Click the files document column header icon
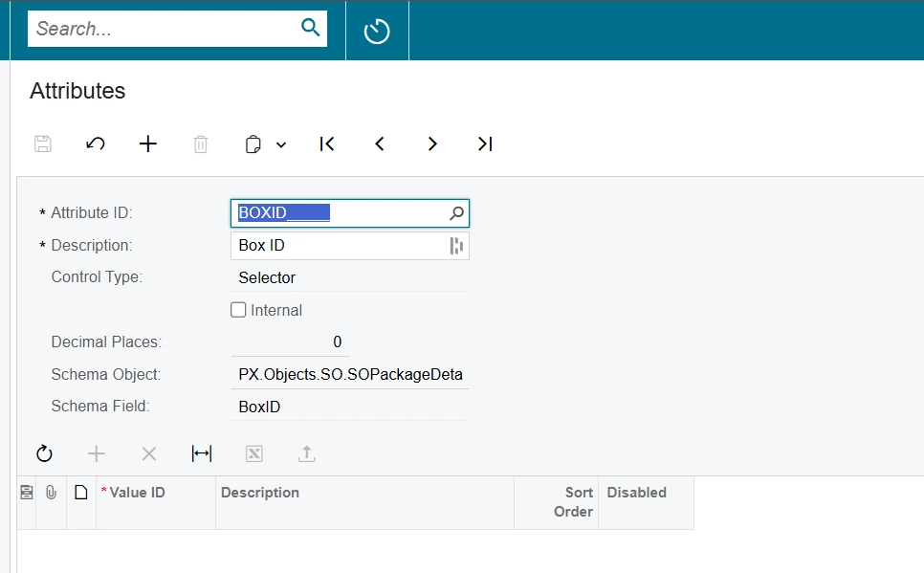This screenshot has width=924, height=573. (x=81, y=493)
